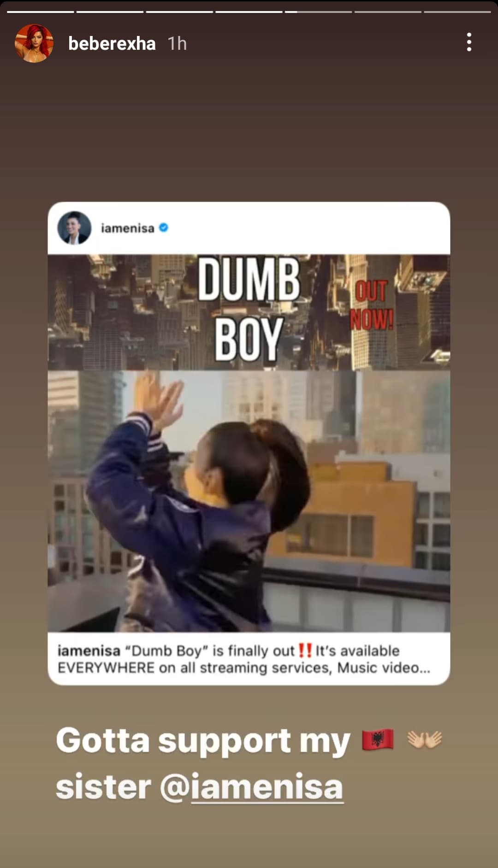Tap the 1h story timestamp
Viewport: 498px width, 868px height.
(177, 44)
